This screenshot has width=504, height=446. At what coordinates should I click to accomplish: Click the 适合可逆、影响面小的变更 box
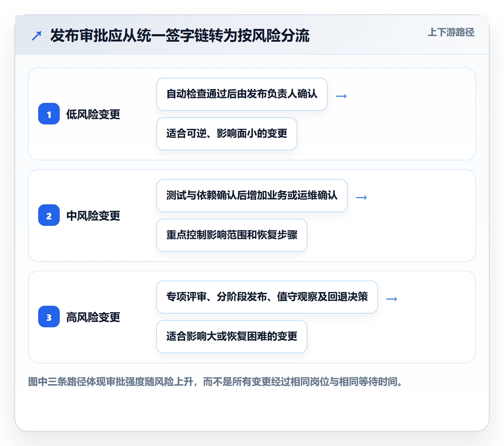point(227,134)
